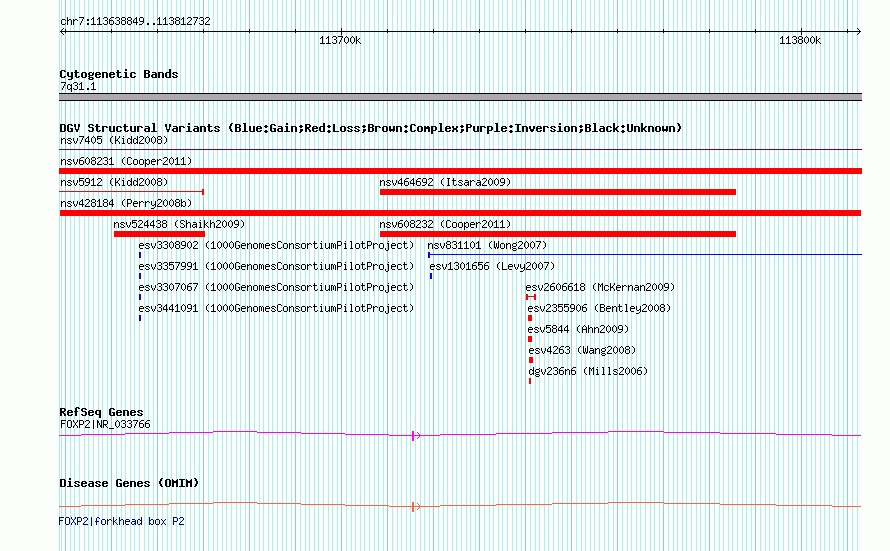This screenshot has height=551, width=890.
Task: Click the dgv236n6 (Mills2006) label
Action: 588,371
